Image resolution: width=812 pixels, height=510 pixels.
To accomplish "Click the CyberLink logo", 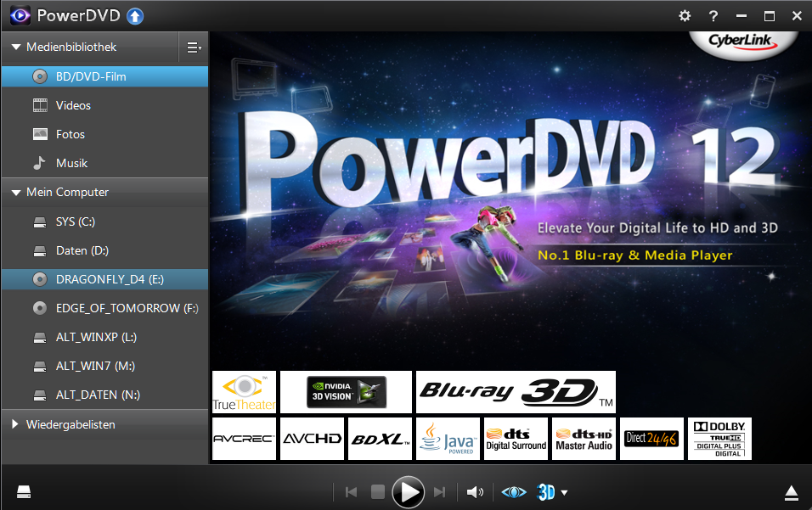I will click(x=742, y=42).
